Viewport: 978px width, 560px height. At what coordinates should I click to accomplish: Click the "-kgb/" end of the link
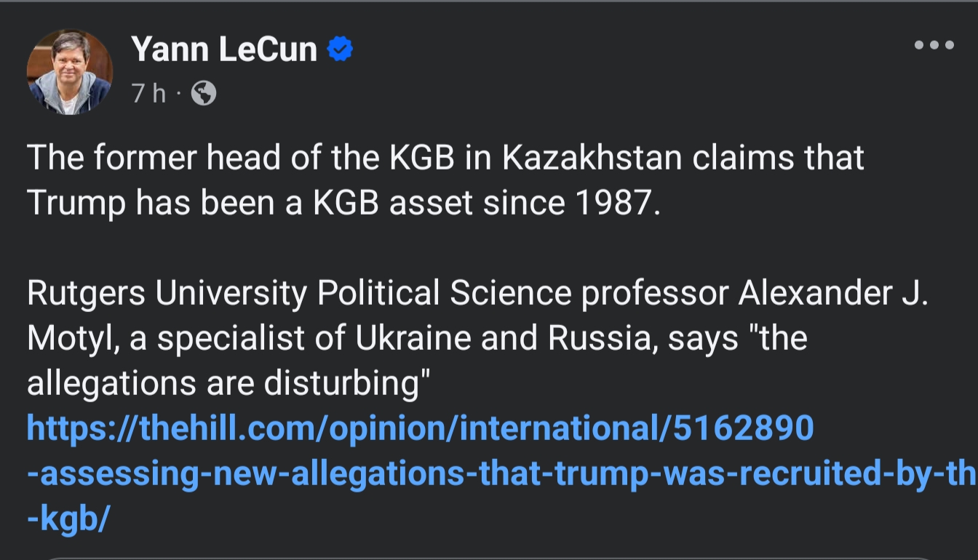[x=68, y=519]
